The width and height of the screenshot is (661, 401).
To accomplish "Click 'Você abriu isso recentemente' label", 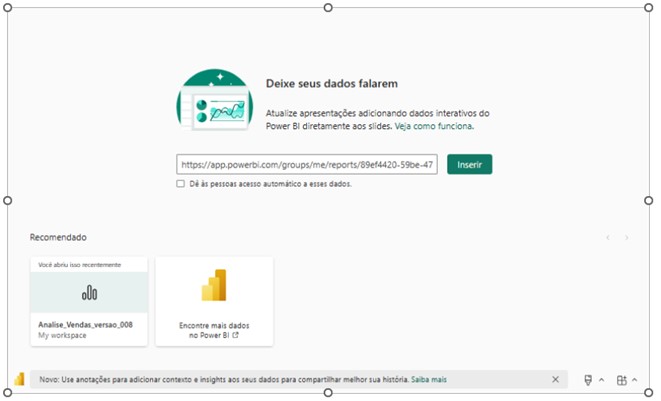I will [x=80, y=265].
